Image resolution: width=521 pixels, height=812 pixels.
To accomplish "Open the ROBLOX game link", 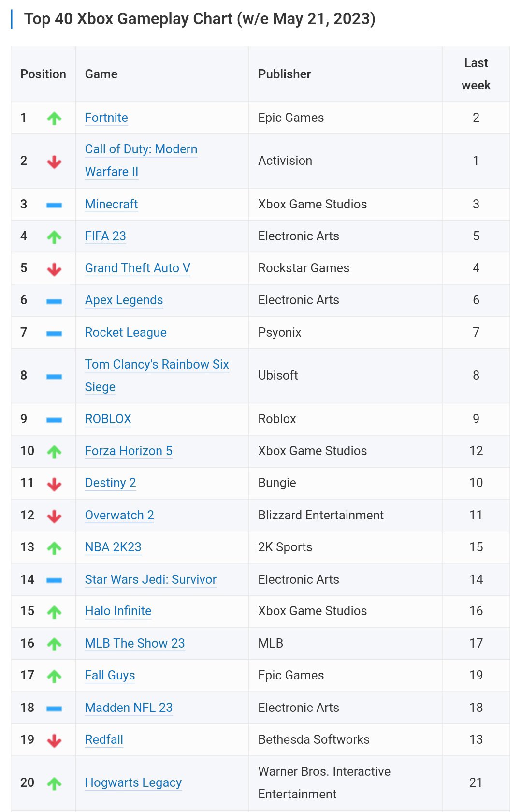I will coord(108,419).
